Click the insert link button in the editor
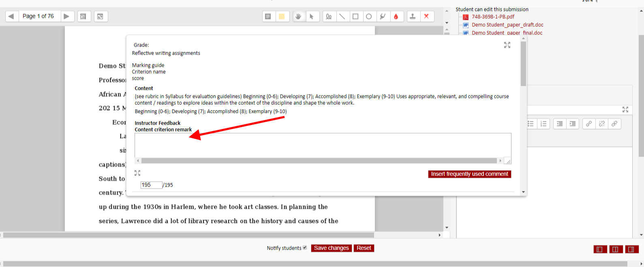The image size is (644, 267). pos(589,124)
